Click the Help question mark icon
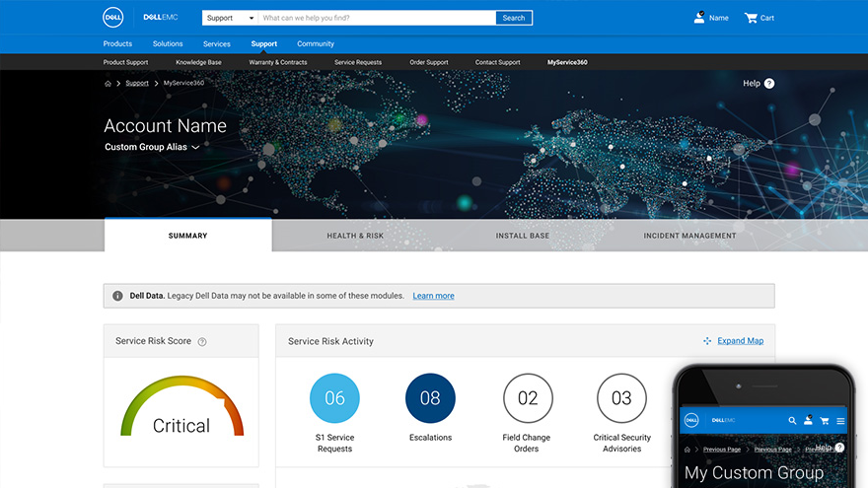Viewport: 868px width, 488px height. (769, 84)
